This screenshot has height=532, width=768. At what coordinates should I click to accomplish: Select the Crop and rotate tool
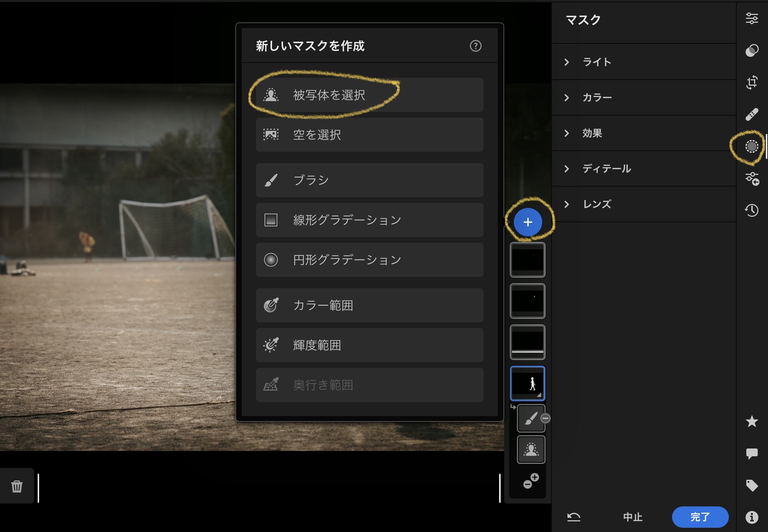tap(752, 82)
